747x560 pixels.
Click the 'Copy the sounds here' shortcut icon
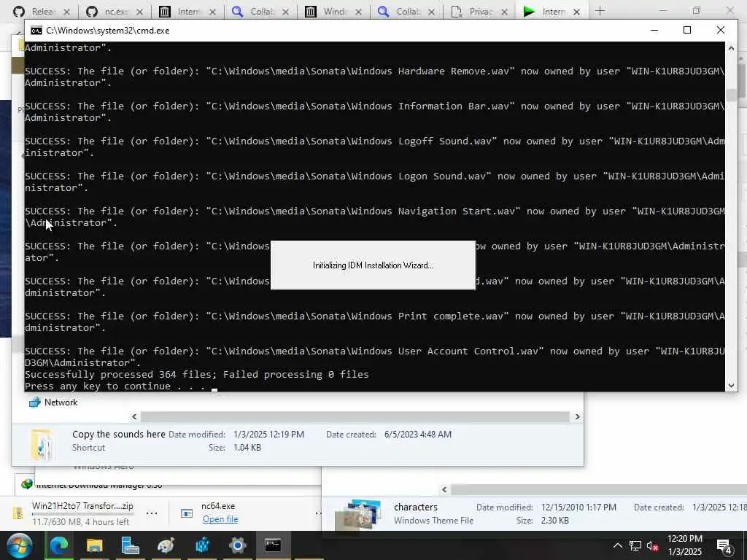(42, 444)
